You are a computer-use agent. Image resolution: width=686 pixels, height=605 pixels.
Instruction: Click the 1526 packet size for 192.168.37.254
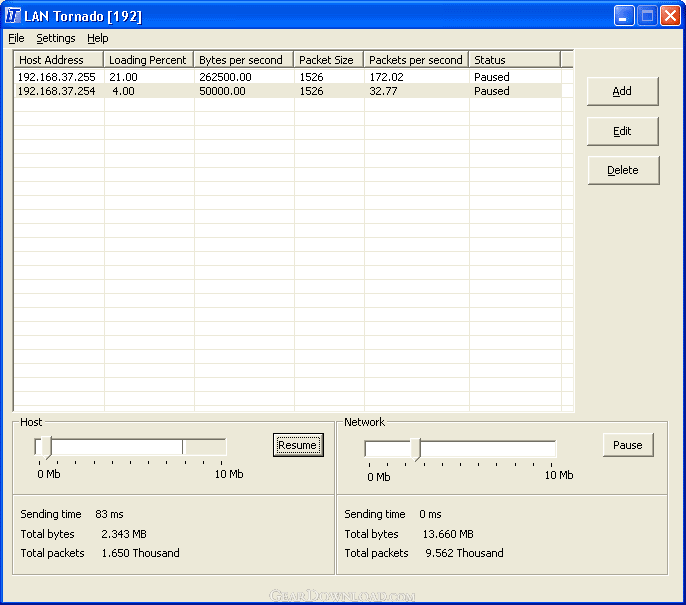pos(312,91)
